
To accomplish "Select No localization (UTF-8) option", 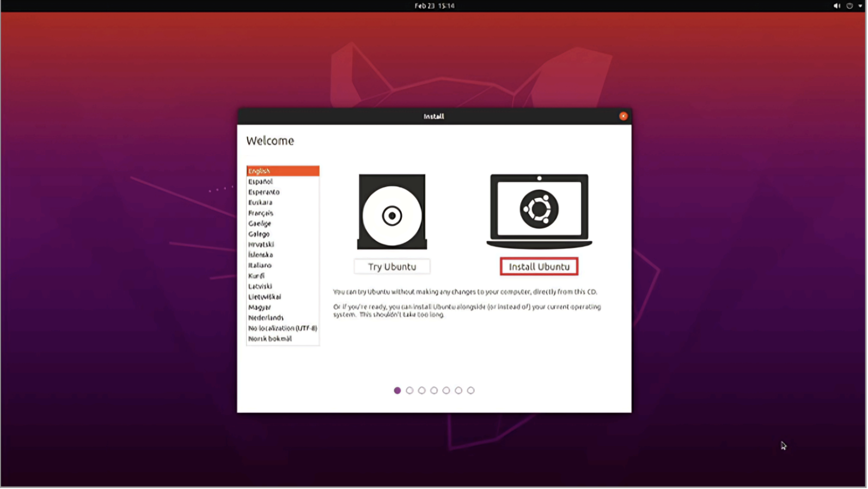I will click(x=282, y=328).
